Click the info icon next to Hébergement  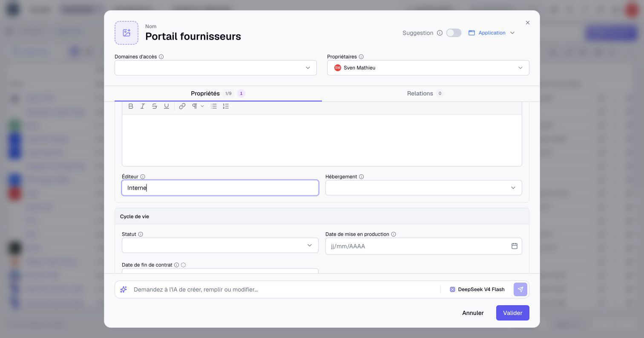click(x=361, y=177)
